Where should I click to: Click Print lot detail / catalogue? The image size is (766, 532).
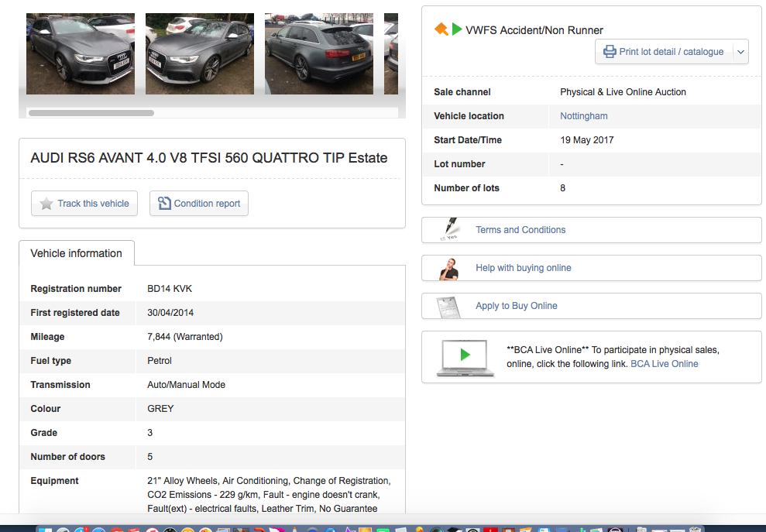(671, 52)
